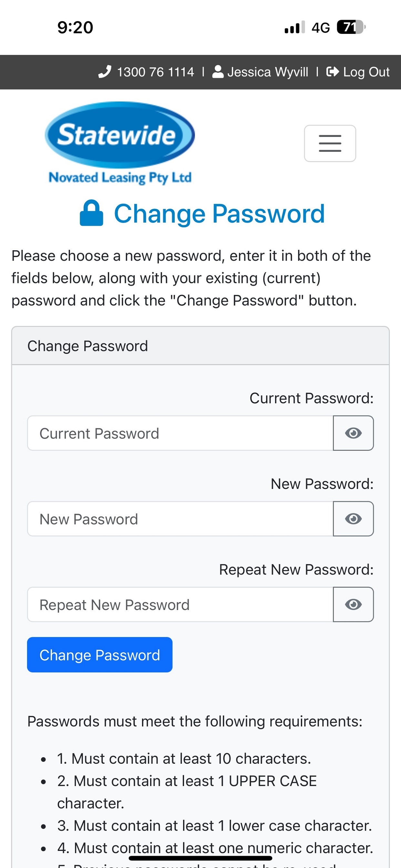
Task: Click into the New Password field
Action: tap(180, 519)
